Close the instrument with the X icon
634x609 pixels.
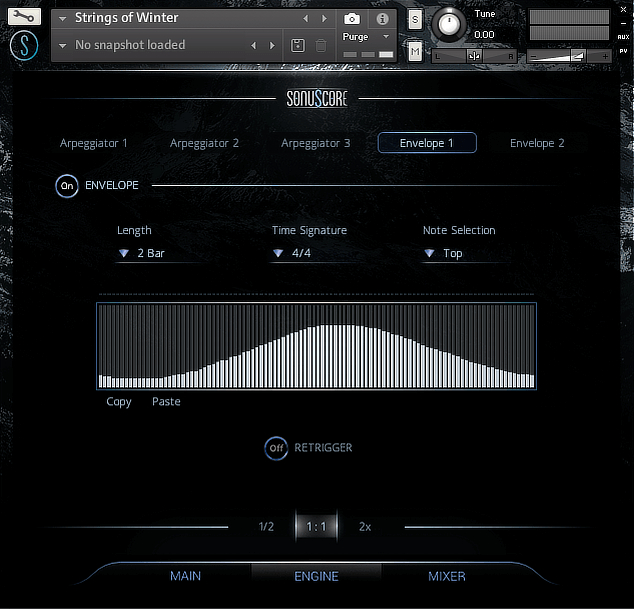[x=623, y=10]
